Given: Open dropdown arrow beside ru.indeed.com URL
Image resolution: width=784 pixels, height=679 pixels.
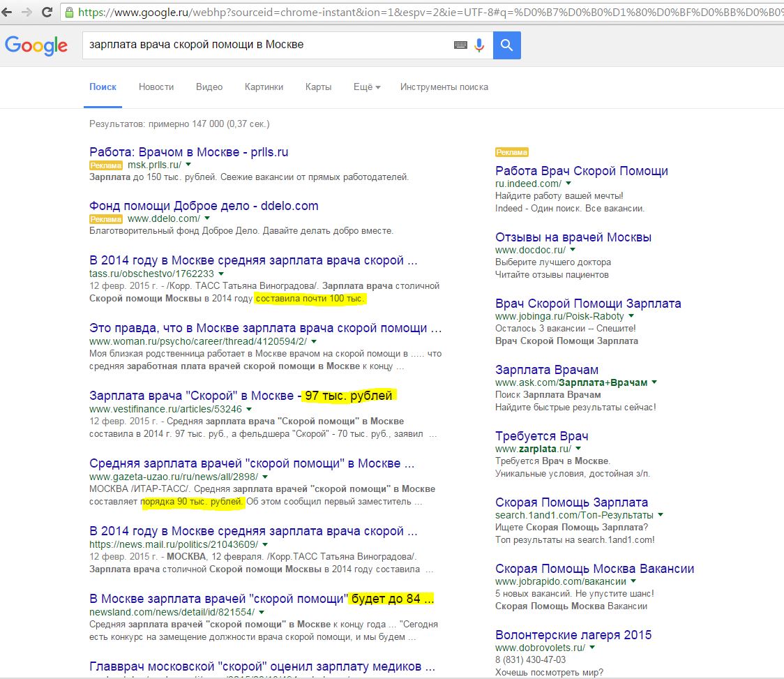Looking at the screenshot, I should point(568,184).
